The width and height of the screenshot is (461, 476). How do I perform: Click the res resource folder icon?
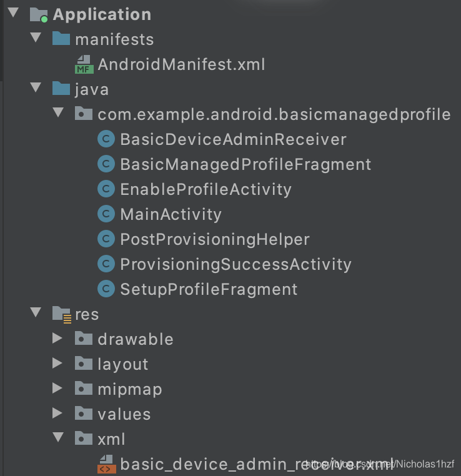(62, 314)
